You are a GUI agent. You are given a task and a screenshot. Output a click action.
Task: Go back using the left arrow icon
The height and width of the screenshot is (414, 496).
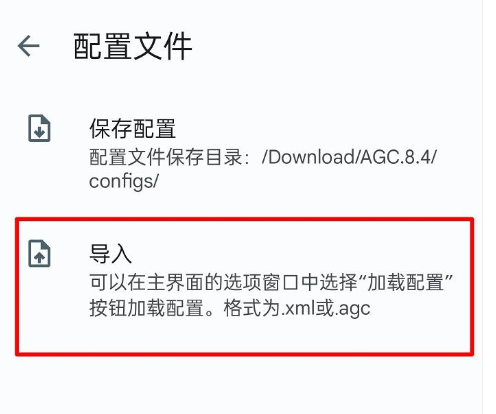point(29,46)
